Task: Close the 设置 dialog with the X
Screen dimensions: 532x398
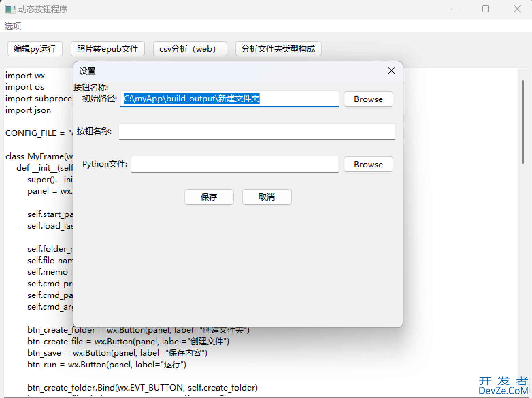Action: 391,71
